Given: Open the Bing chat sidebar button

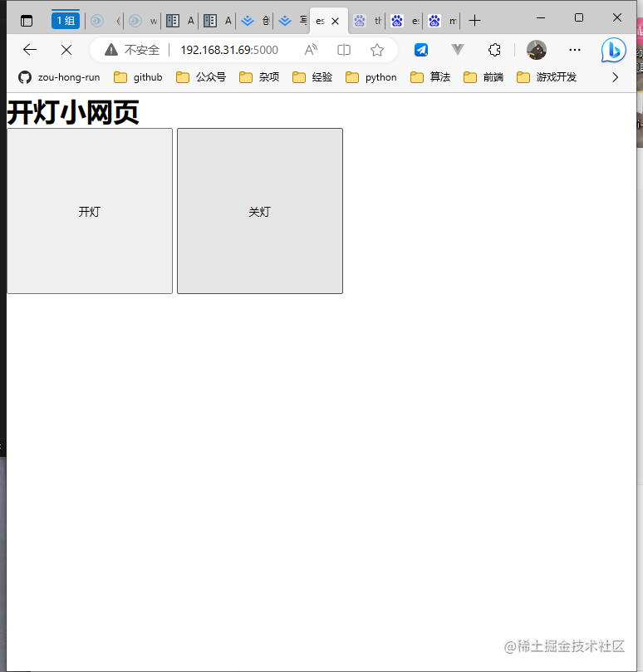Looking at the screenshot, I should [x=613, y=50].
